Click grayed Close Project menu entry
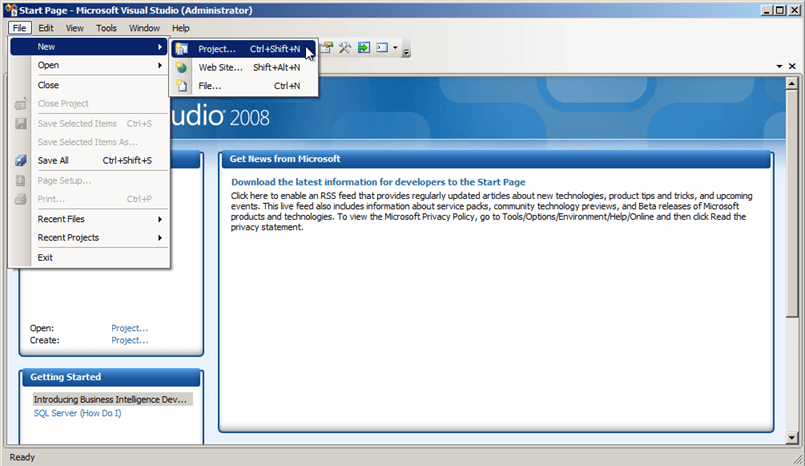The width and height of the screenshot is (805, 466). point(89,104)
